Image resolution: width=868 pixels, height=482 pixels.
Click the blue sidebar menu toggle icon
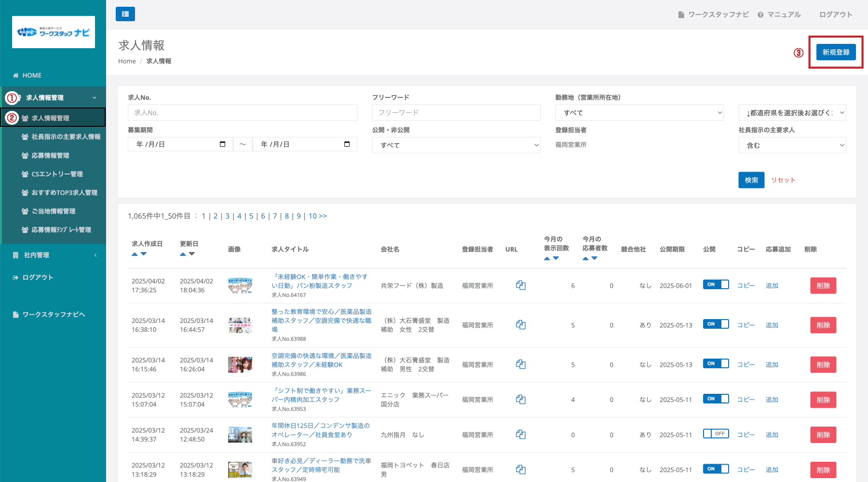coord(125,14)
